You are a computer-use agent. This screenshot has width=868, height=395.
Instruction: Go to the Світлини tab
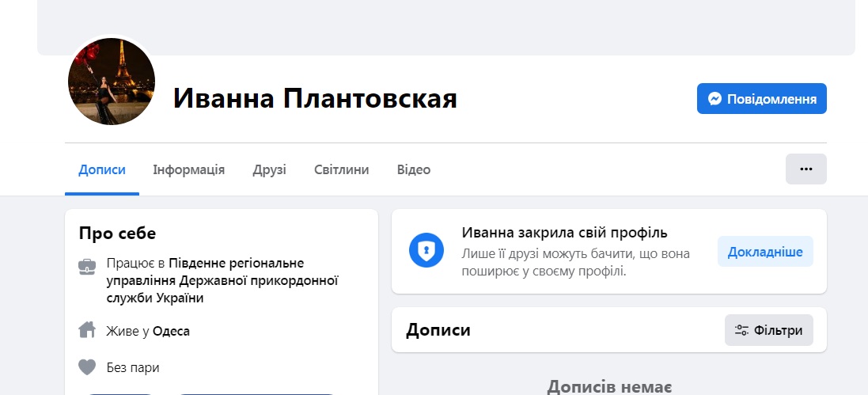[x=341, y=170]
